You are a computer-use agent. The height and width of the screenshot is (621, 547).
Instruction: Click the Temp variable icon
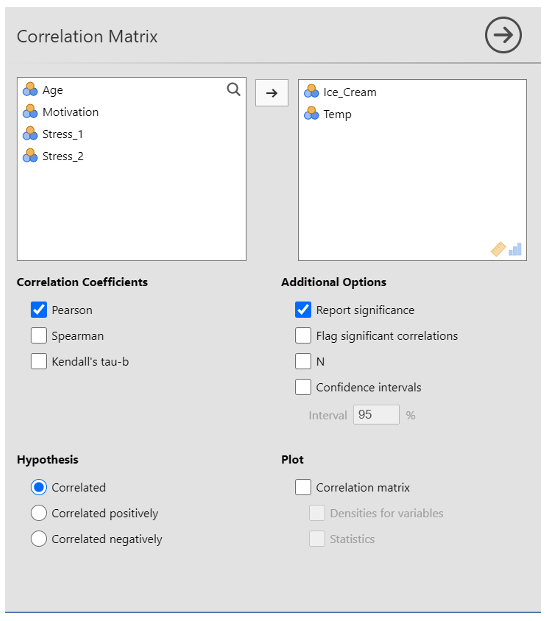tap(311, 114)
